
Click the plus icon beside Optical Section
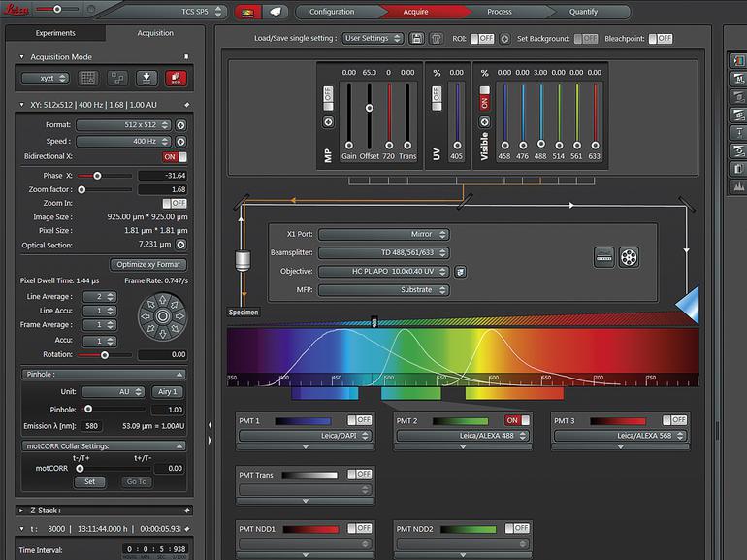[x=180, y=245]
